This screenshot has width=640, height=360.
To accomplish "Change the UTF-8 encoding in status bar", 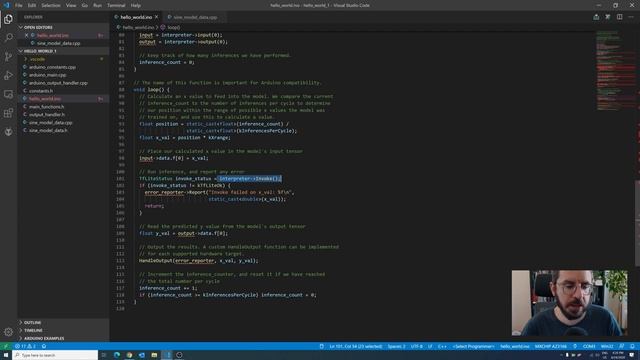I will click(416, 346).
